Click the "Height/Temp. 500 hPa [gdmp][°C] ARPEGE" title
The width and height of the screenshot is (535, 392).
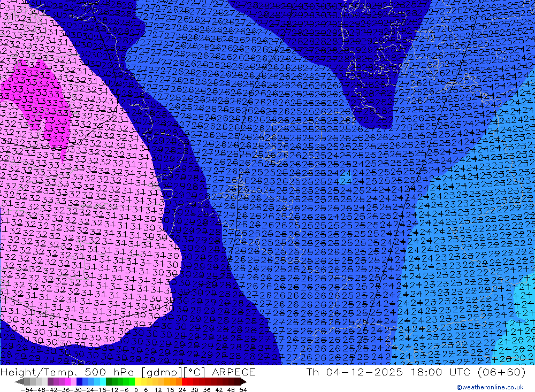click(128, 372)
